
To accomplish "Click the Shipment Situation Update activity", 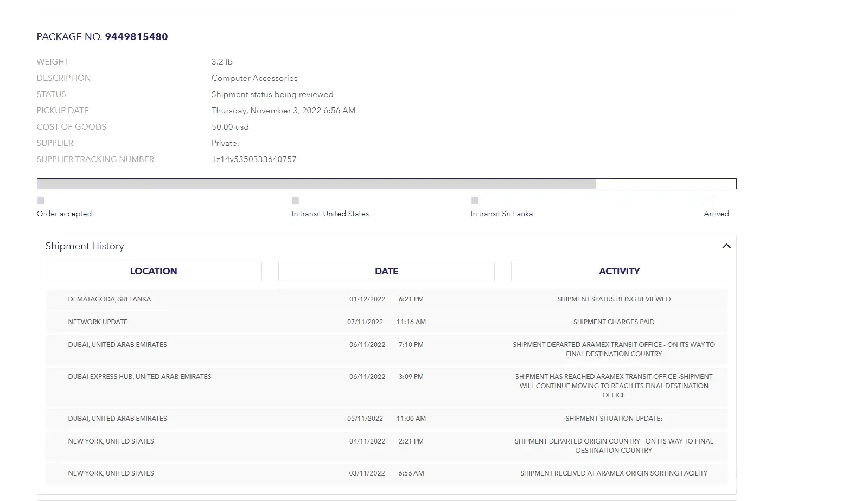I will pos(614,419).
